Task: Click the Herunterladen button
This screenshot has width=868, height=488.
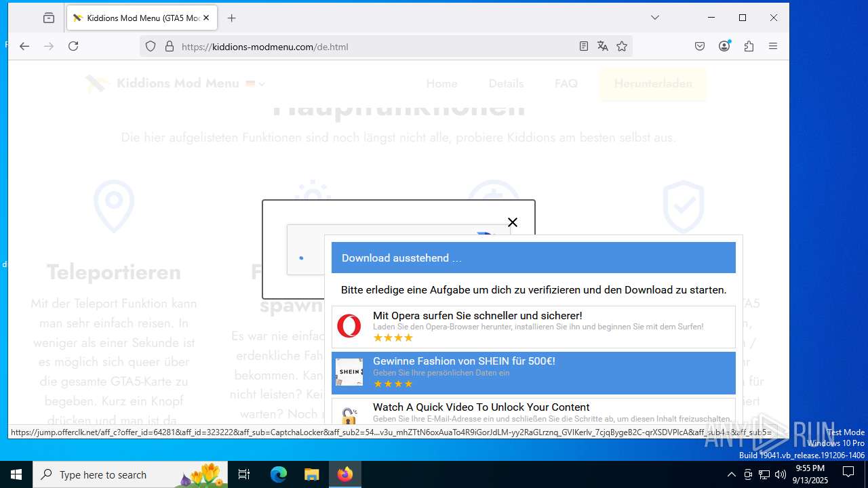Action: pyautogui.click(x=653, y=83)
